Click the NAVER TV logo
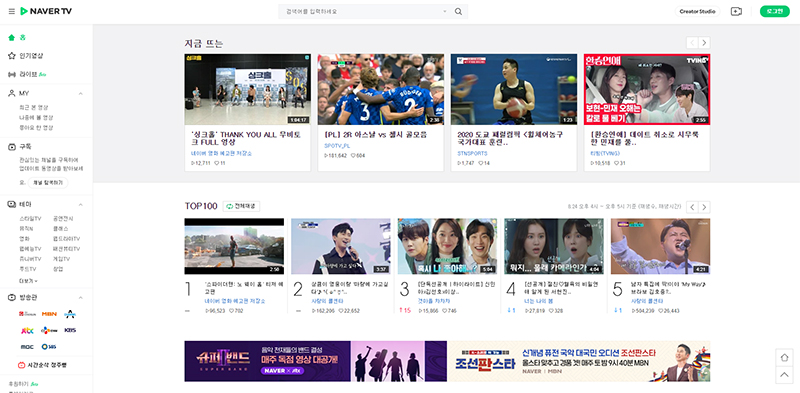The width and height of the screenshot is (800, 393). 46,11
